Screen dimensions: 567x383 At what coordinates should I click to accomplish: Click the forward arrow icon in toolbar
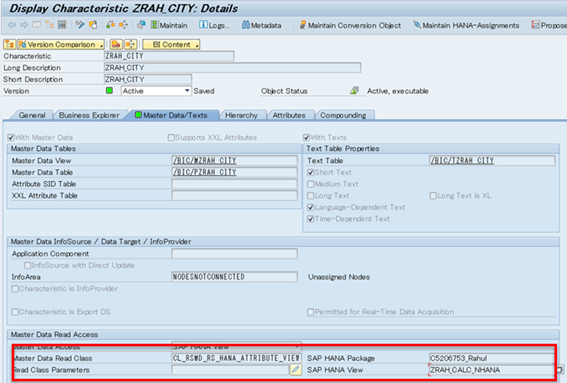click(x=24, y=25)
